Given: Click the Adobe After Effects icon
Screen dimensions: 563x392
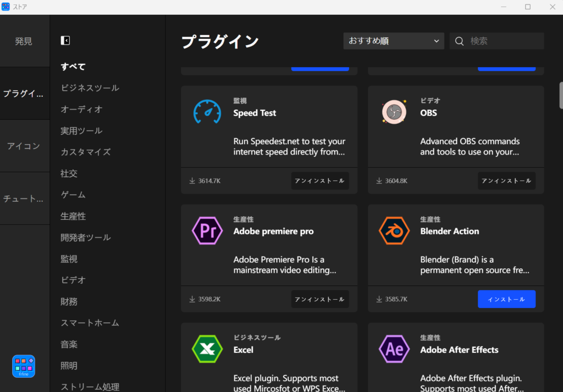Looking at the screenshot, I should click(x=394, y=349).
